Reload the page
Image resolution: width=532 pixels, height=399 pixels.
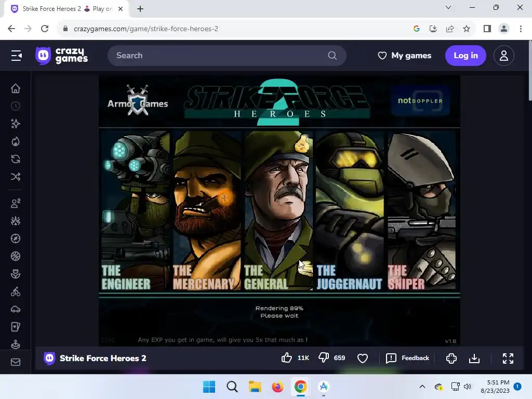(45, 29)
